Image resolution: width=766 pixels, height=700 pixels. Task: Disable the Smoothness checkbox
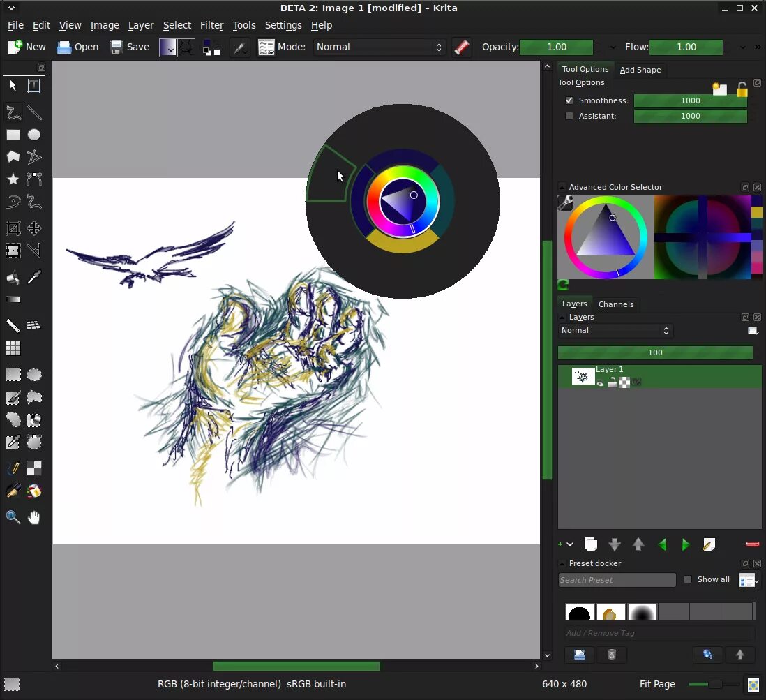coord(569,100)
